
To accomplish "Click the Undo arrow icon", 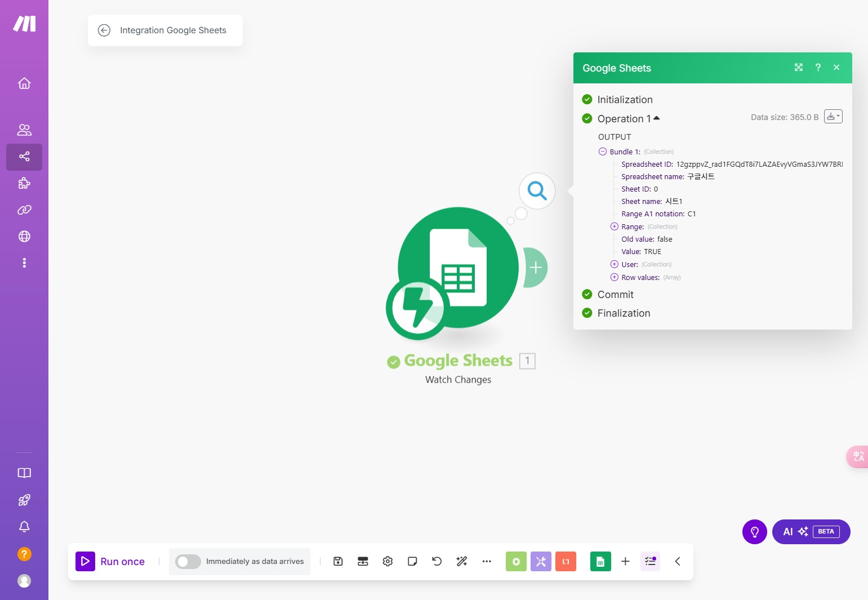I will coord(437,561).
